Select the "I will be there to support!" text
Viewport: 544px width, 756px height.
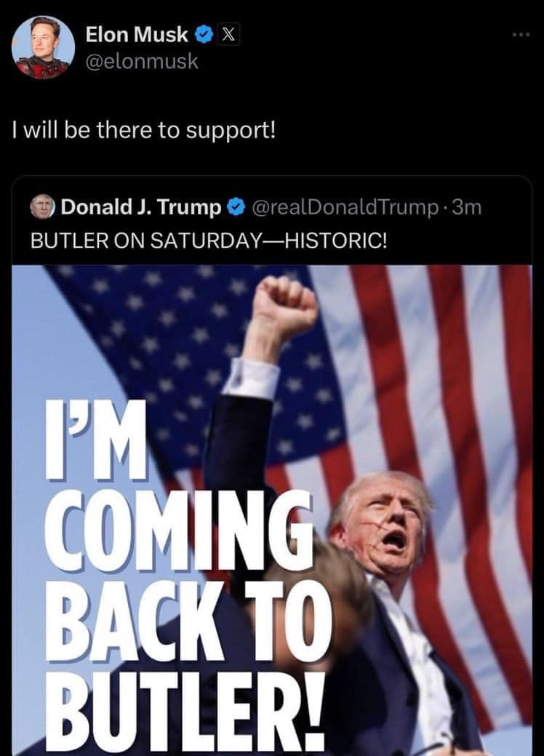click(144, 131)
